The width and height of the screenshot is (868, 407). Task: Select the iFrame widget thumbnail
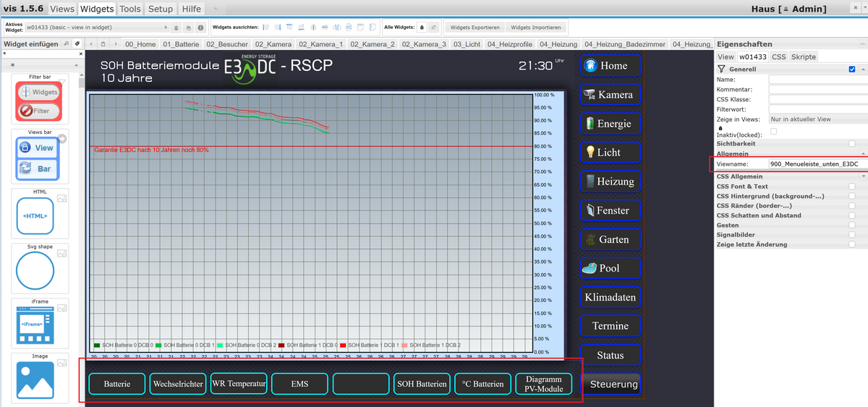click(x=40, y=324)
